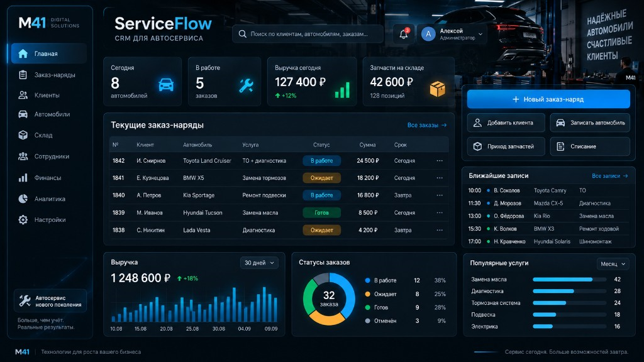
Task: Expand the 30 дней revenue period dropdown
Action: pyautogui.click(x=259, y=263)
